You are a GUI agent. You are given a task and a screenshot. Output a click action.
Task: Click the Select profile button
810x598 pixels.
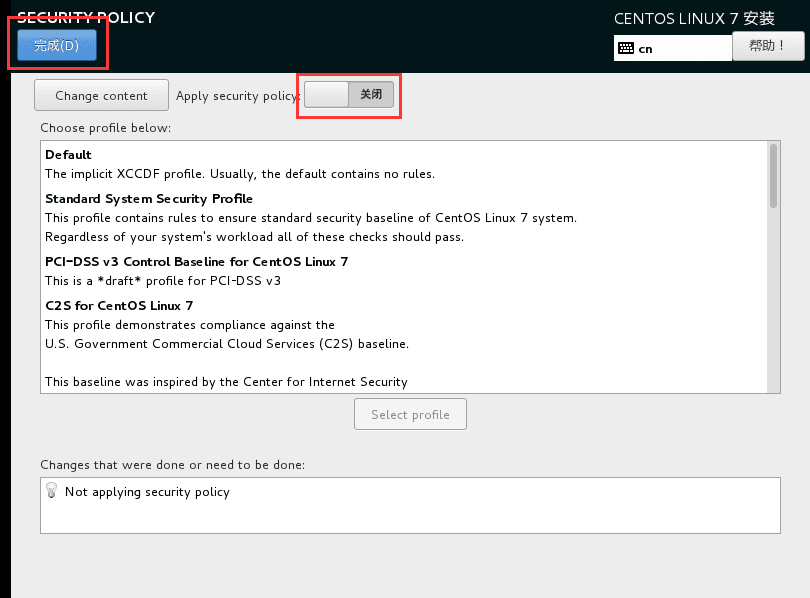[x=410, y=414]
